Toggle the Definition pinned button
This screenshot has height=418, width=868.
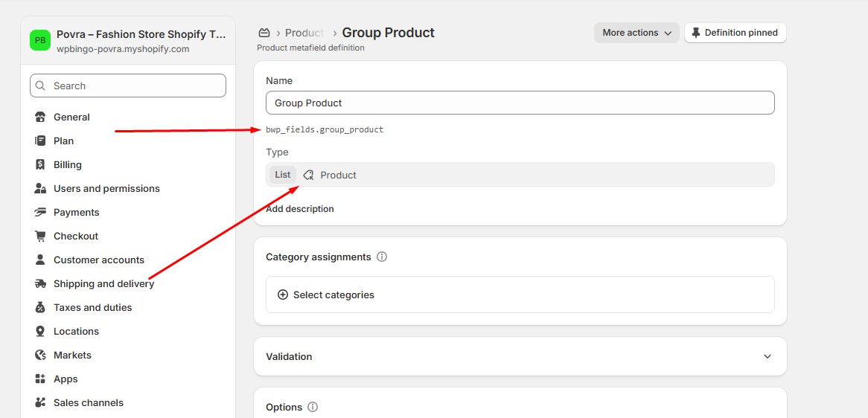[x=735, y=33]
